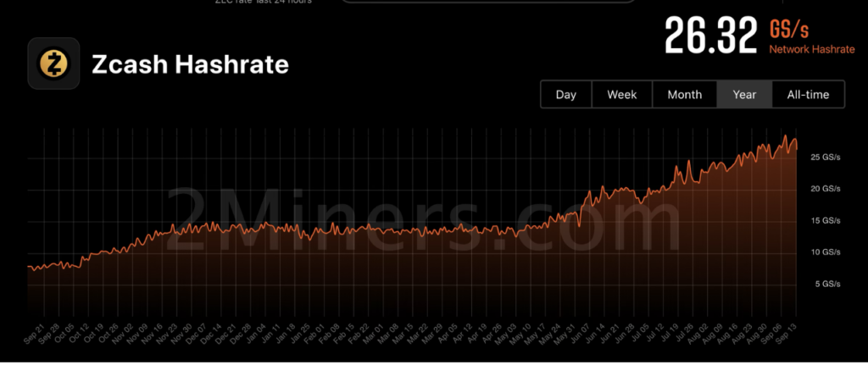Switch chart range to Day
The height and width of the screenshot is (365, 868).
(565, 95)
